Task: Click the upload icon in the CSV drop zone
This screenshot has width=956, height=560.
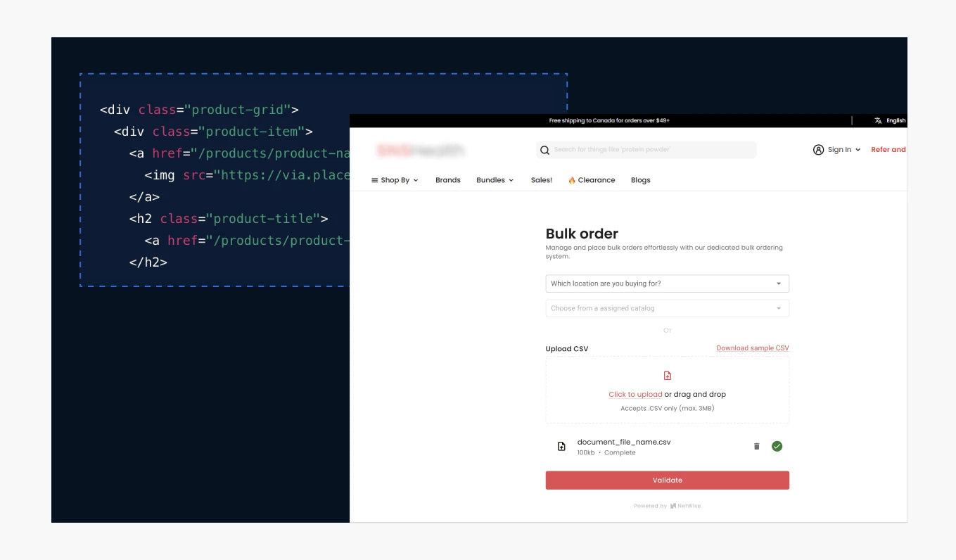Action: click(668, 376)
